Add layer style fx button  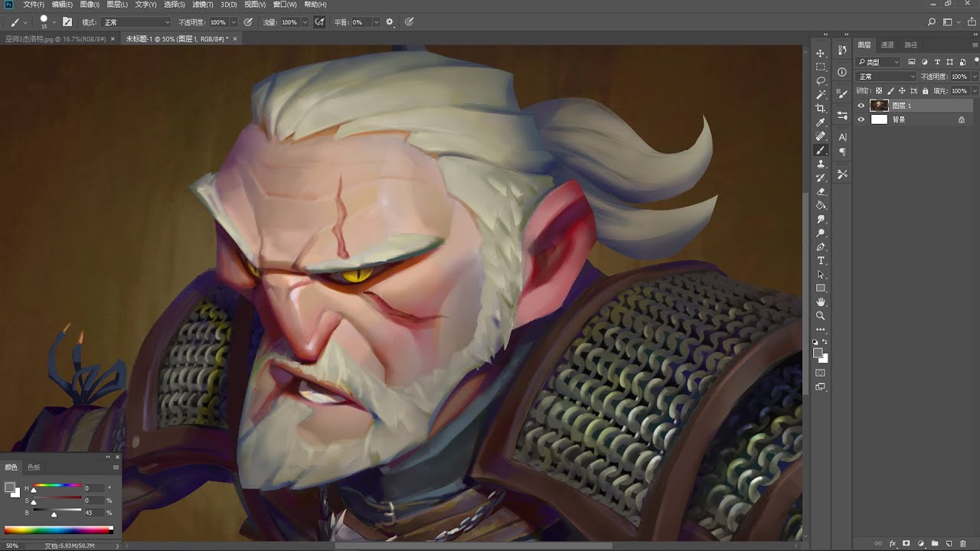click(x=893, y=543)
